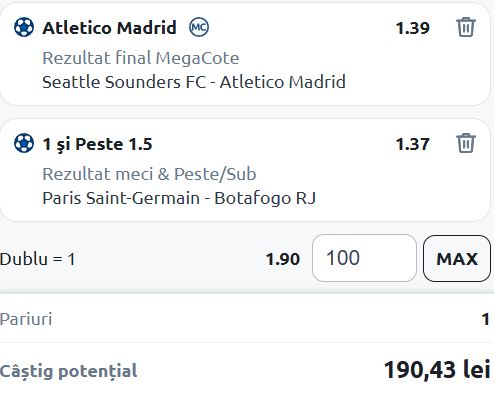Click the MAX stake button
Screen dimensions: 494x397
pyautogui.click(x=457, y=258)
